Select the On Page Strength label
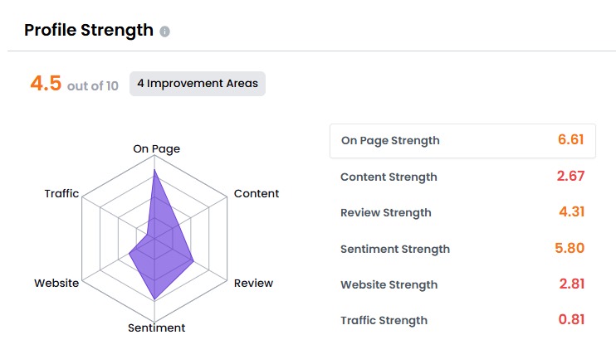The height and width of the screenshot is (364, 616). click(390, 141)
